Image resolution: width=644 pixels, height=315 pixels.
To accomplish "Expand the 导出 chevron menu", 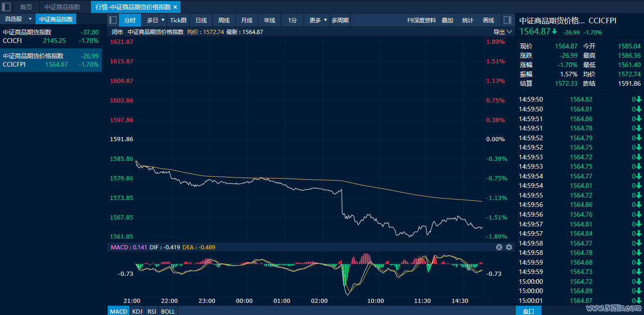I will pyautogui.click(x=509, y=32).
